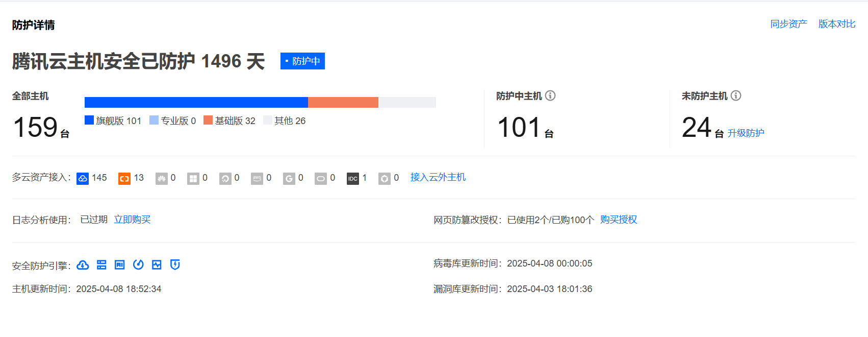Click the 已过期 status text
868x337 pixels.
[x=94, y=220]
